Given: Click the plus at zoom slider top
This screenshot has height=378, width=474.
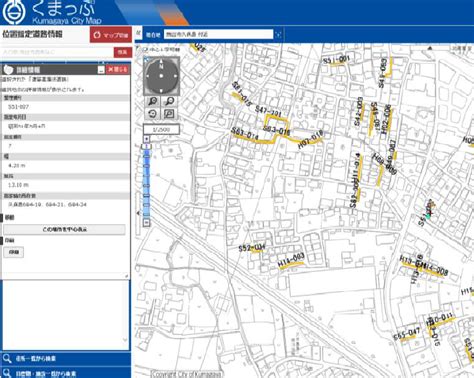Looking at the screenshot, I should (147, 138).
